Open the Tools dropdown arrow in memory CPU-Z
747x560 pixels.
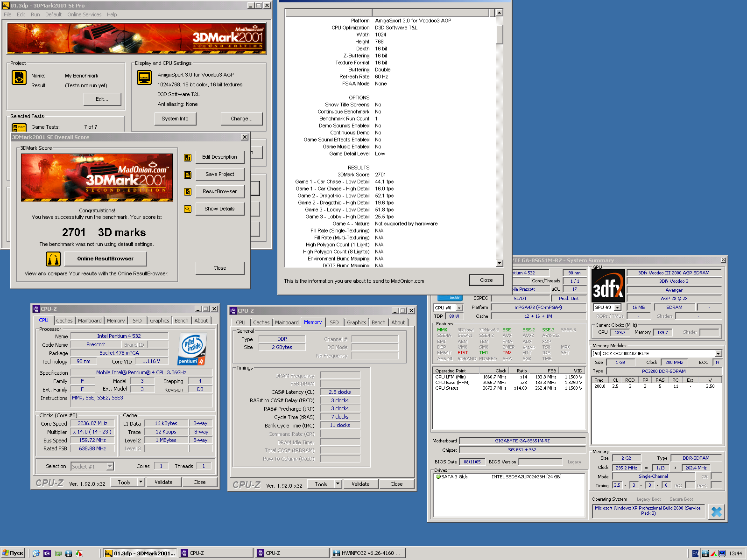(x=338, y=484)
